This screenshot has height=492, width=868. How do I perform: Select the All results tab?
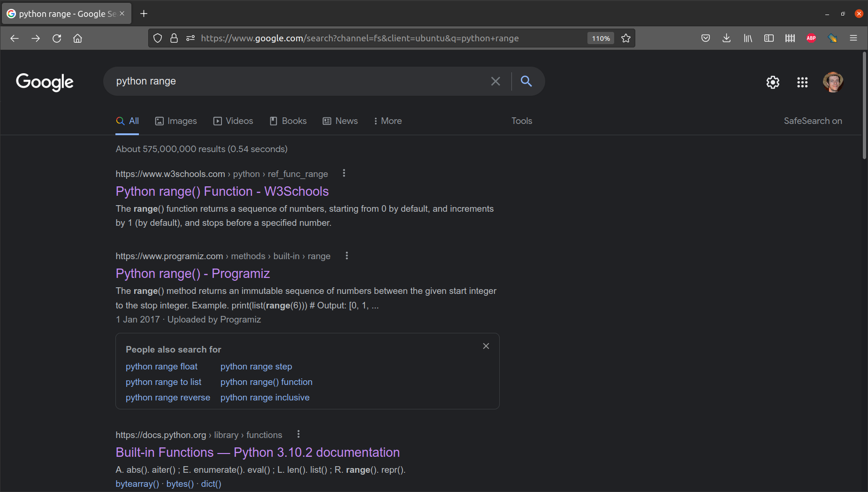point(128,121)
